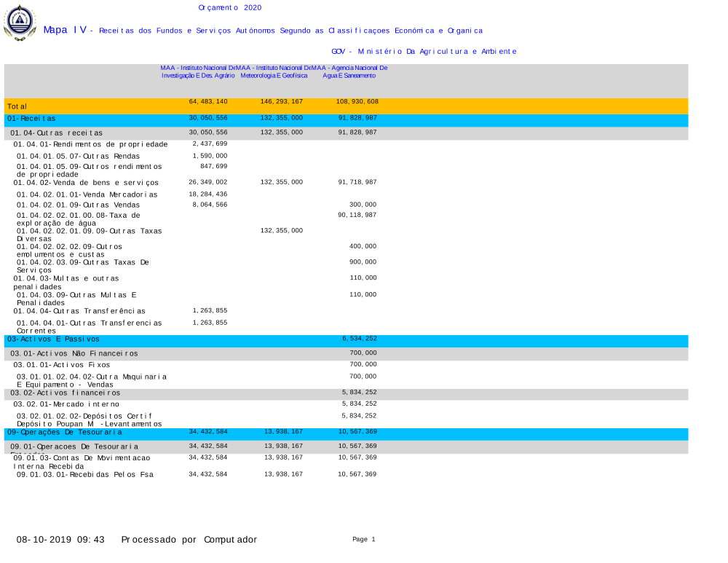The width and height of the screenshot is (728, 563).
Task: Click the "01.04-Outras receitas" row label
Action: [x=56, y=133]
